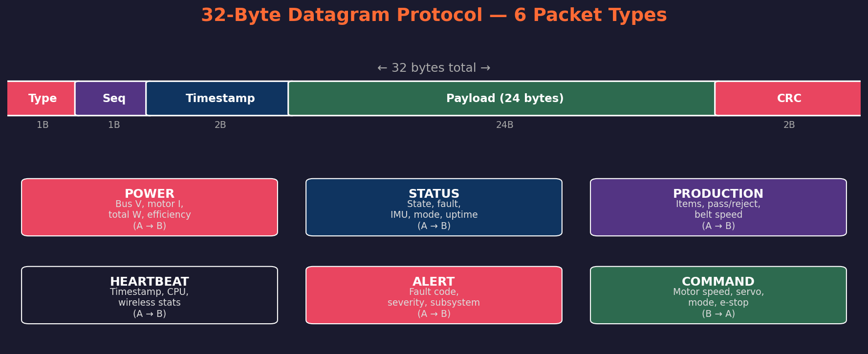Viewport: 868px width, 354px height.
Task: Click the 24B size label
Action: (x=504, y=125)
